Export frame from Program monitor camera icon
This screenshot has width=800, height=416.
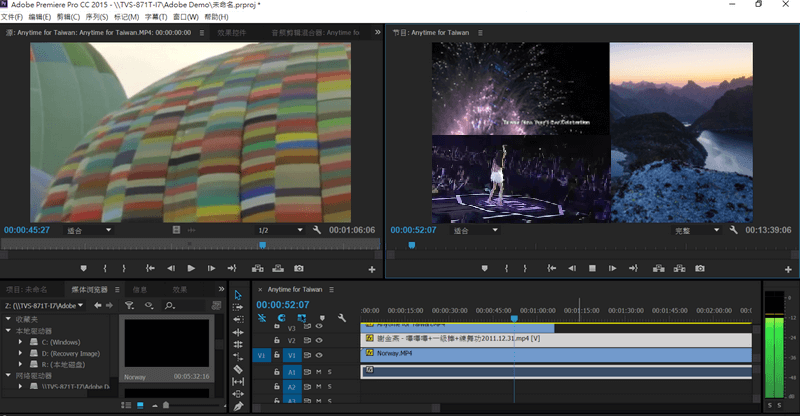click(x=699, y=268)
